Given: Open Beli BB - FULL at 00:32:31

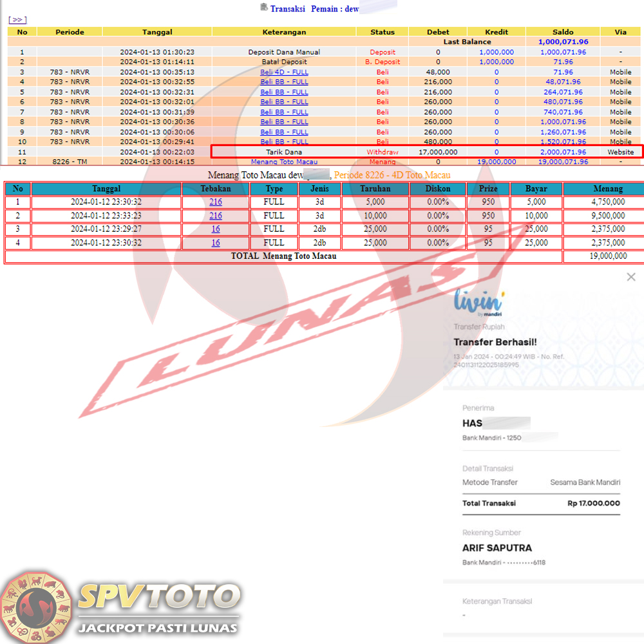Looking at the screenshot, I should pyautogui.click(x=284, y=92).
